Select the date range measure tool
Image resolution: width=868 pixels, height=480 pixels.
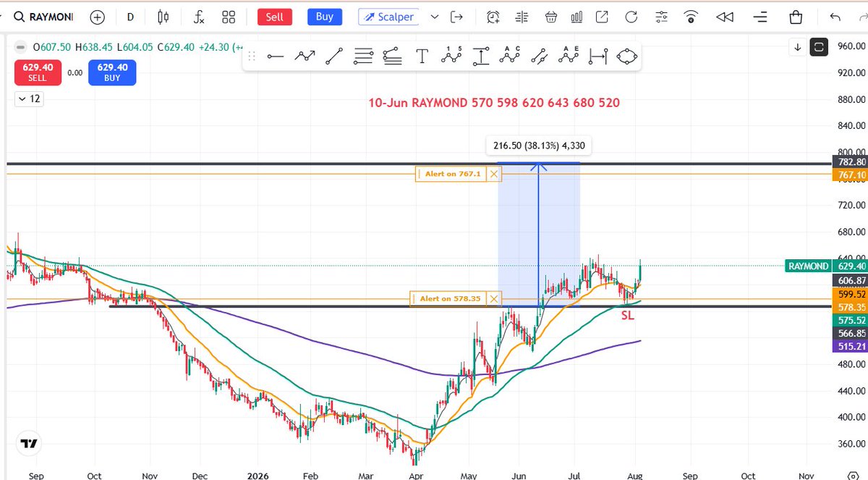click(x=597, y=56)
